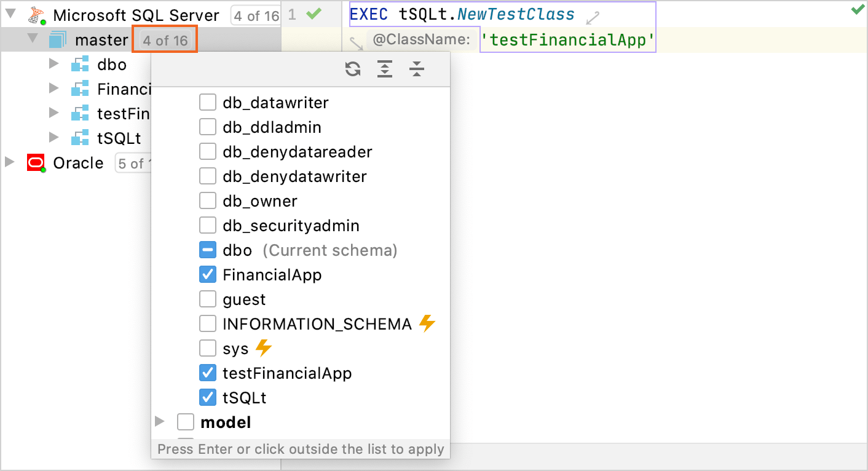This screenshot has height=471, width=868.
Task: Click the guest label in popup
Action: coord(244,299)
